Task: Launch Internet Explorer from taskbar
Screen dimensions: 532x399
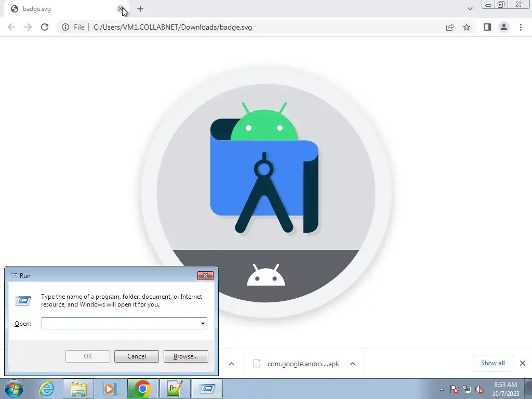Action: tap(46, 389)
